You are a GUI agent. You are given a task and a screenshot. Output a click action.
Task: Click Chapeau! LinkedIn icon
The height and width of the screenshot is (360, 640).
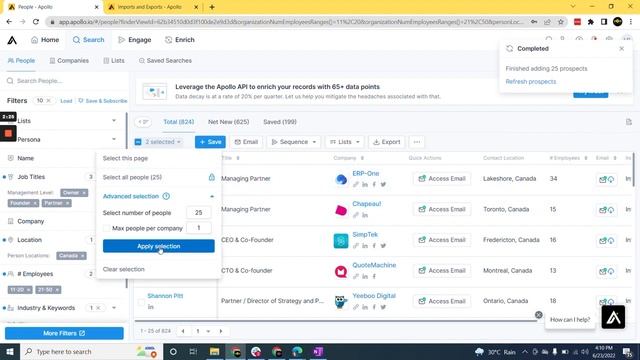(x=365, y=215)
